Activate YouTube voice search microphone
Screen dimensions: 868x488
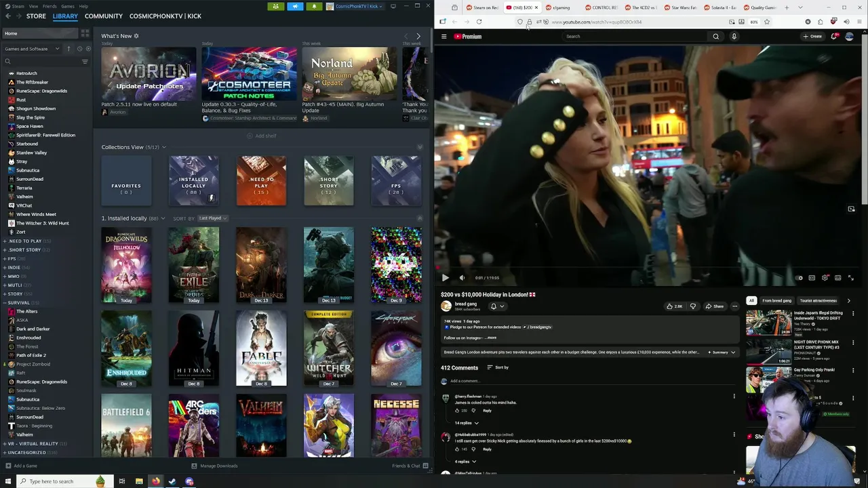pyautogui.click(x=734, y=37)
